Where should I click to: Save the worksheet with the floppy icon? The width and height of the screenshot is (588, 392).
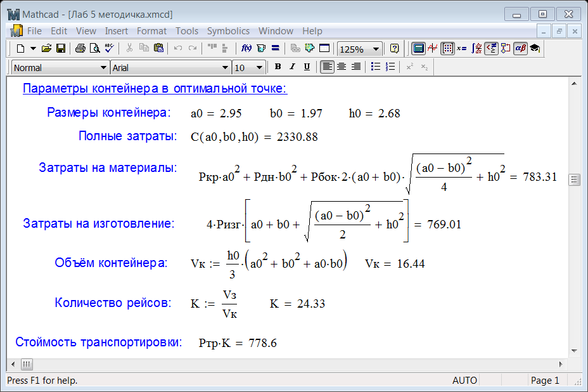click(61, 48)
